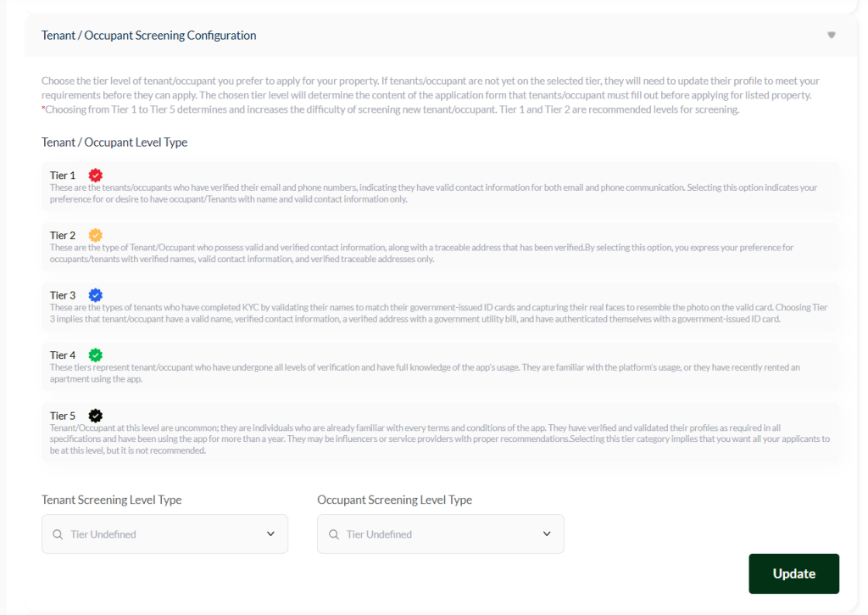The height and width of the screenshot is (615, 868).
Task: Select the Tier 1 label
Action: [63, 176]
